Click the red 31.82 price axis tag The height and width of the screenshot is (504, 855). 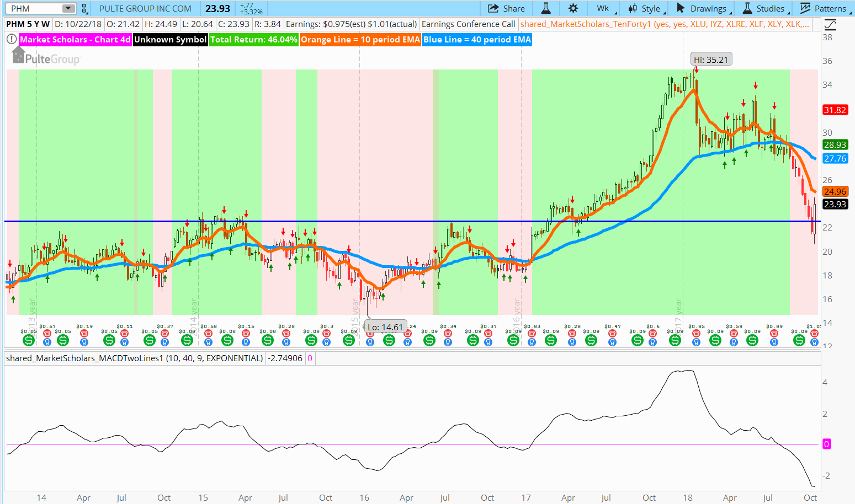point(835,110)
